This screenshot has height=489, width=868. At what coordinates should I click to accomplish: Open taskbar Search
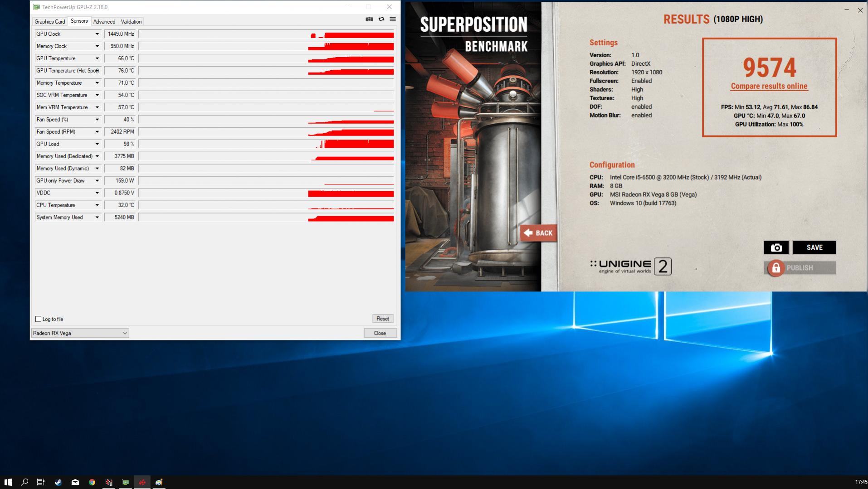coord(24,482)
